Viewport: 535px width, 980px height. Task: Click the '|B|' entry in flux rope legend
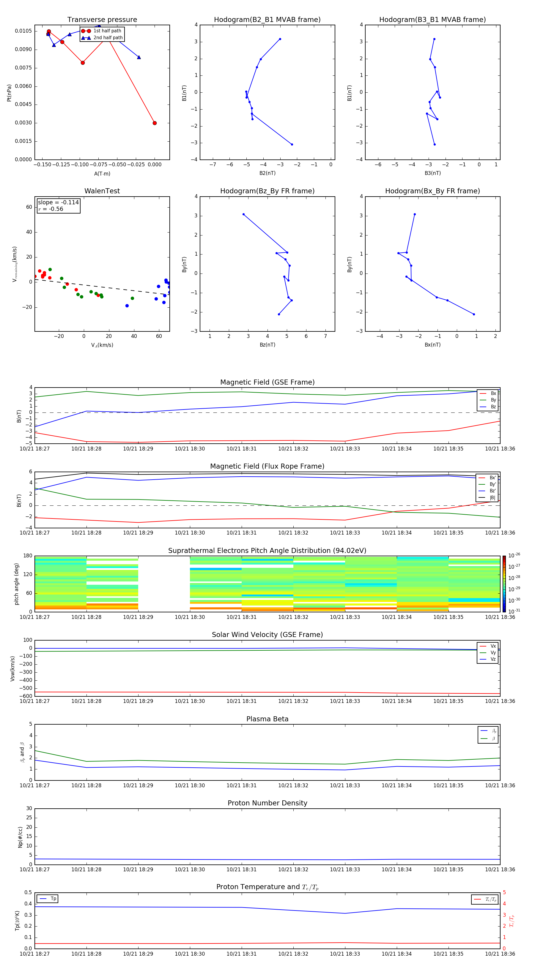click(487, 498)
